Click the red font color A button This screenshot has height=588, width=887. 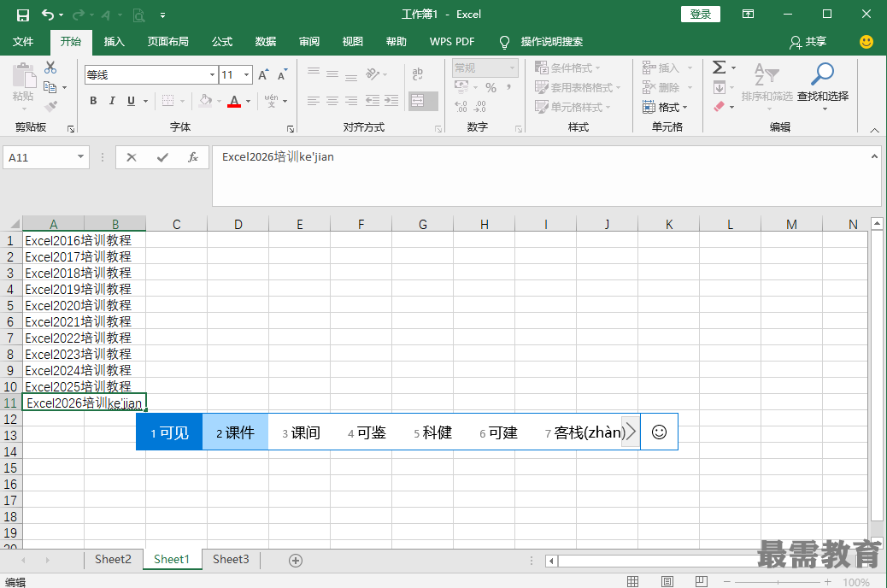click(x=233, y=102)
